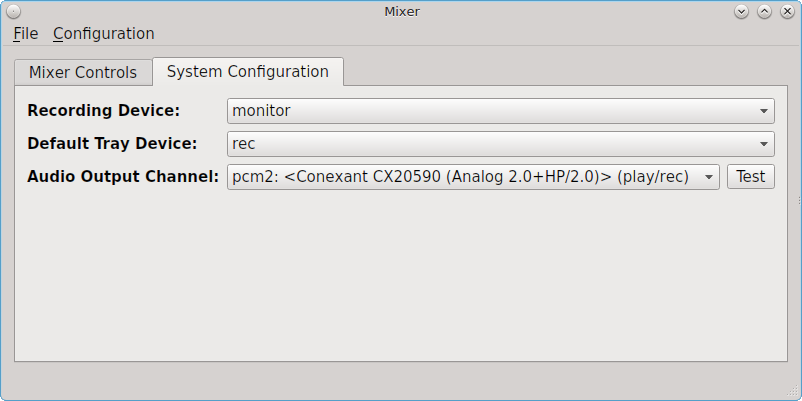Open the Configuration menu
This screenshot has width=802, height=401.
point(103,34)
